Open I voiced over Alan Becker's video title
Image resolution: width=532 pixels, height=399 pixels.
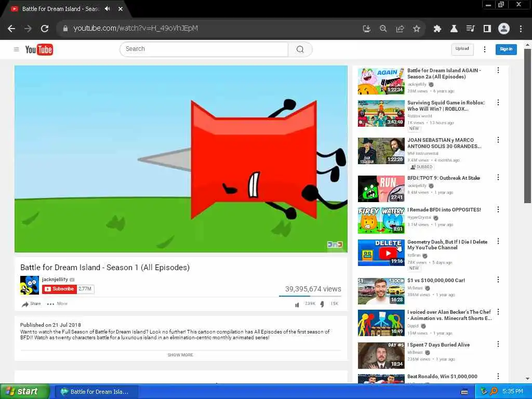pos(449,315)
